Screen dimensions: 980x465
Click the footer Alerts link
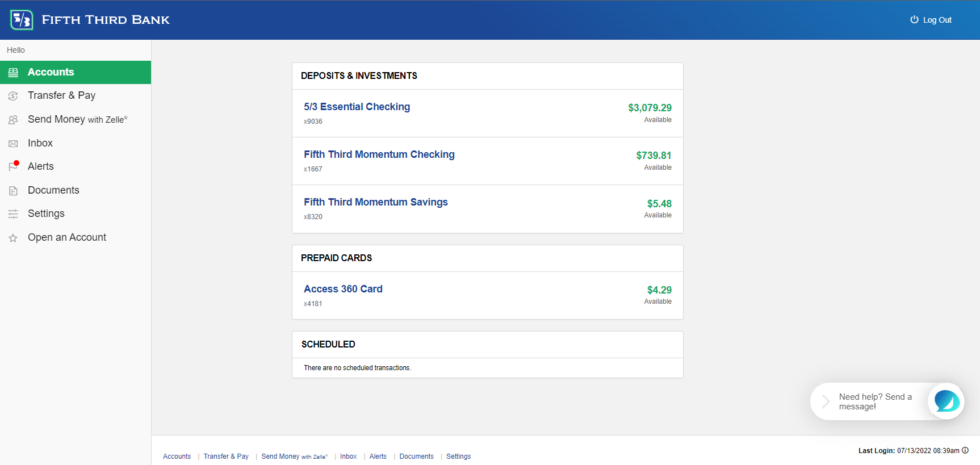[378, 456]
